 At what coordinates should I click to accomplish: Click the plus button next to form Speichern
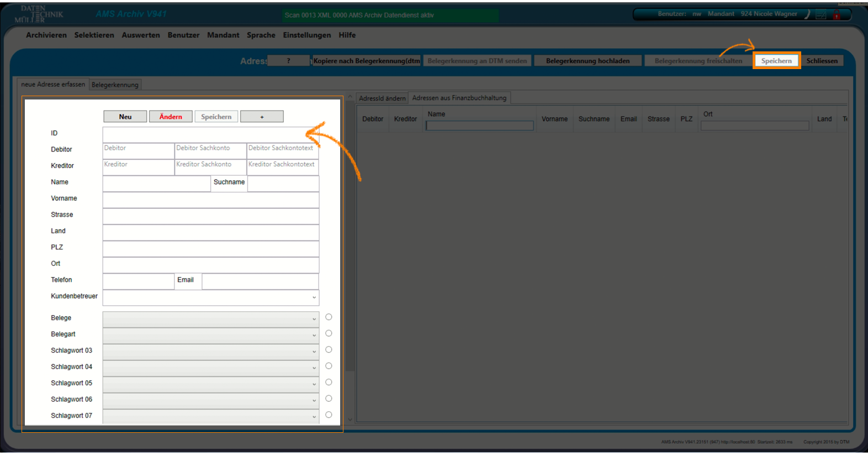262,117
